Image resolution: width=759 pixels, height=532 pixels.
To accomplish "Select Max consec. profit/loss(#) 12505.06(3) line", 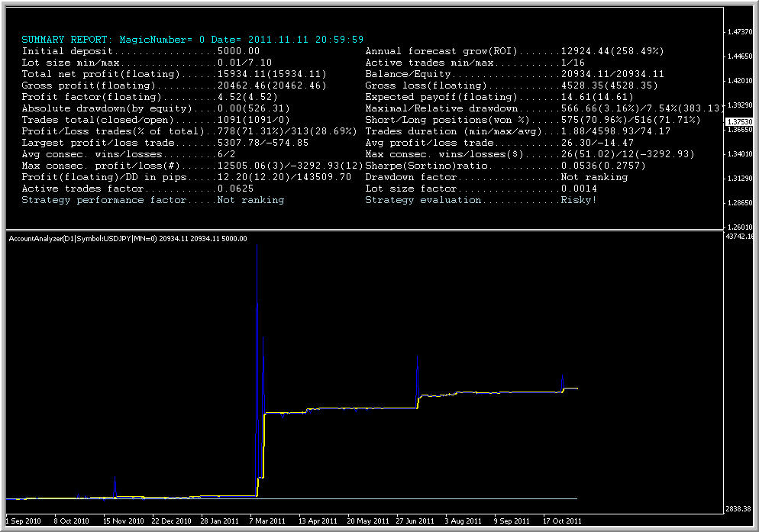I will click(x=192, y=166).
